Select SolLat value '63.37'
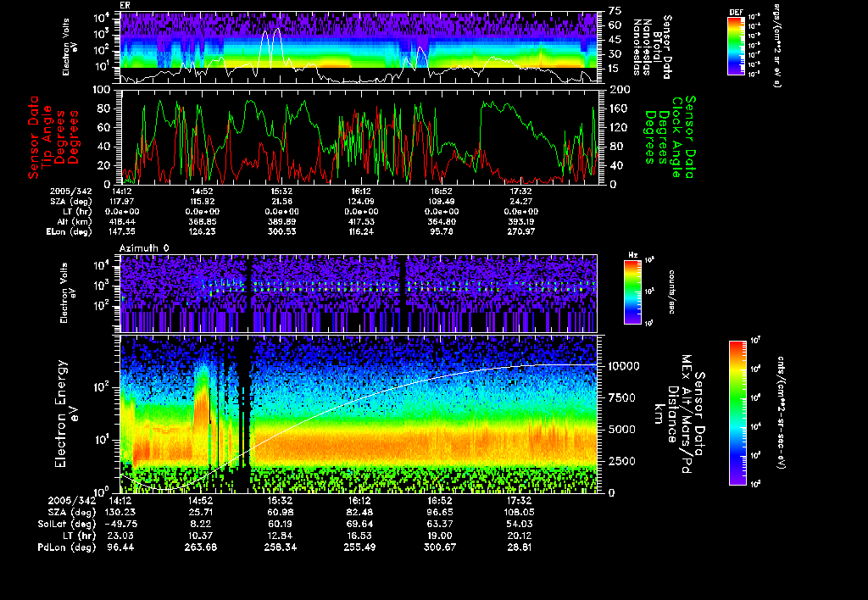This screenshot has width=868, height=600. point(440,524)
